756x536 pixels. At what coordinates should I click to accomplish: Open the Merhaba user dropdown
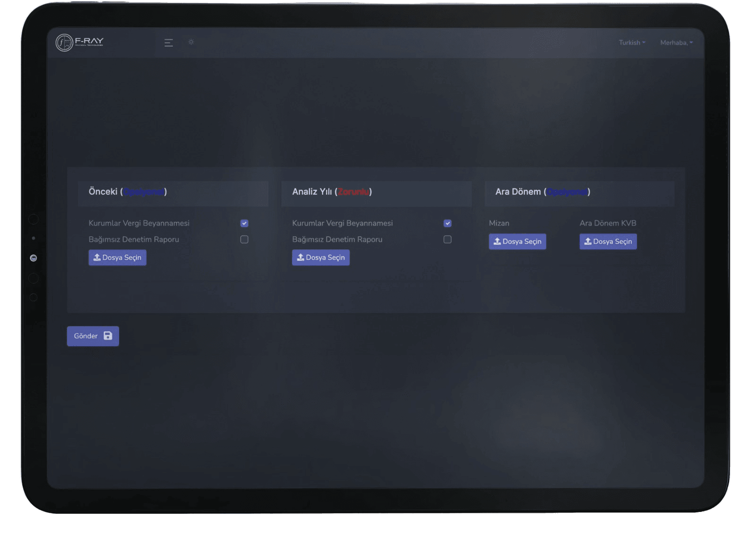(677, 43)
